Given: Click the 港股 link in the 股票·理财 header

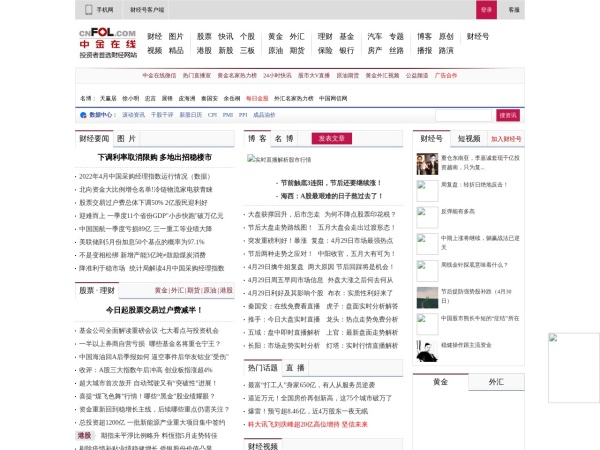Looking at the screenshot, I should click(226, 290).
